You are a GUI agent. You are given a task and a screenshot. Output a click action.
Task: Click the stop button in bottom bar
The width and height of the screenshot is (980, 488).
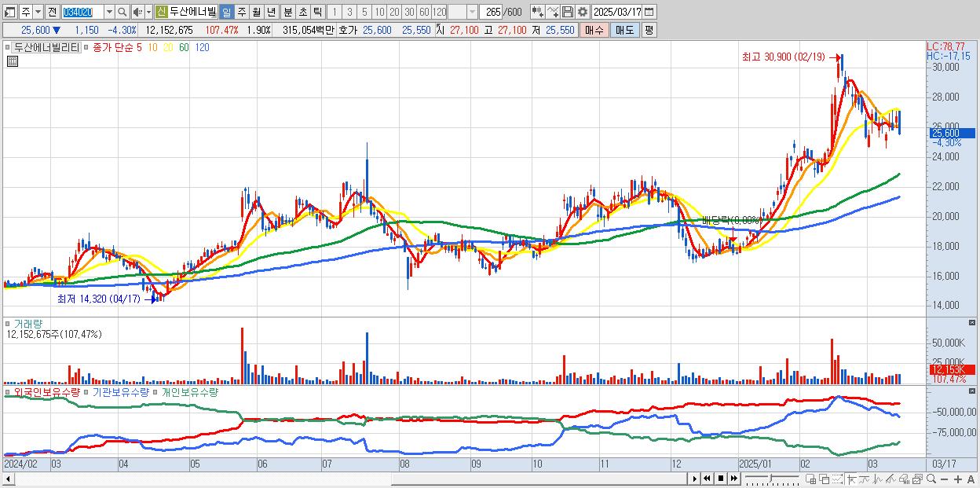click(720, 479)
